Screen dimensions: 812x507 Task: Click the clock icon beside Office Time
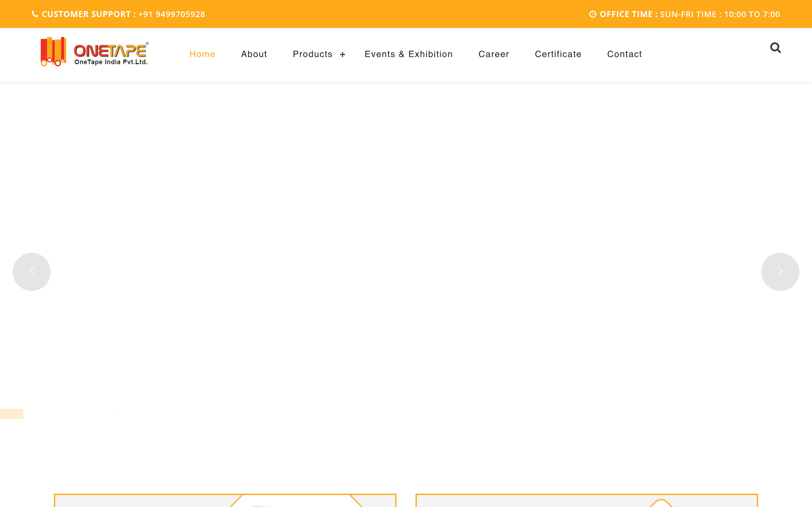pos(593,14)
